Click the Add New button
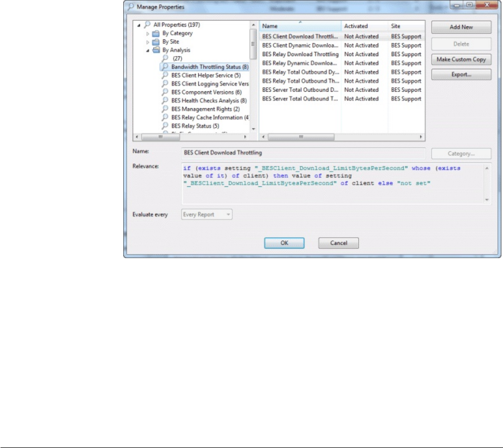Image resolution: width=503 pixels, height=448 pixels. 461,27
